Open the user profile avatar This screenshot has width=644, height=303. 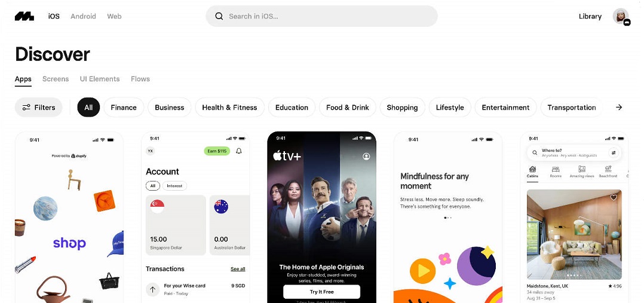pos(621,16)
